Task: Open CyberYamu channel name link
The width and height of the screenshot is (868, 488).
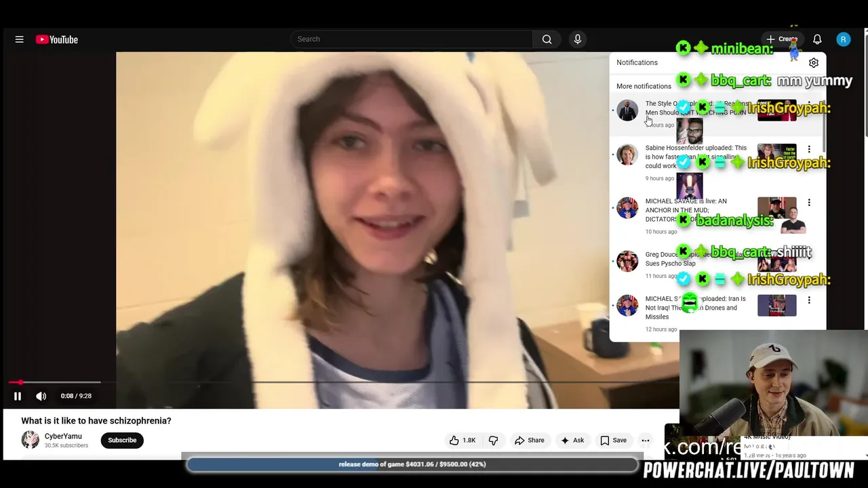Action: coord(63,436)
